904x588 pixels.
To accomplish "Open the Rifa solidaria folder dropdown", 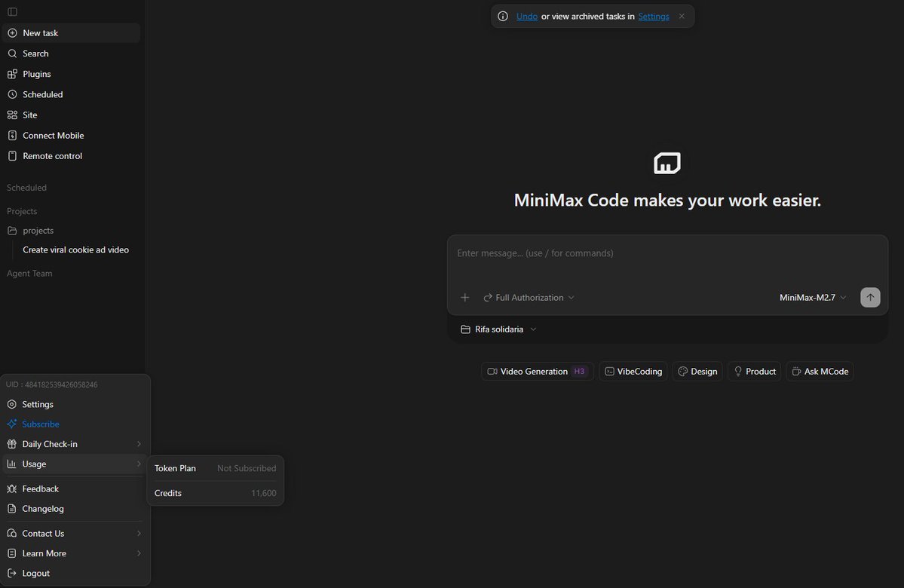I will coord(498,329).
